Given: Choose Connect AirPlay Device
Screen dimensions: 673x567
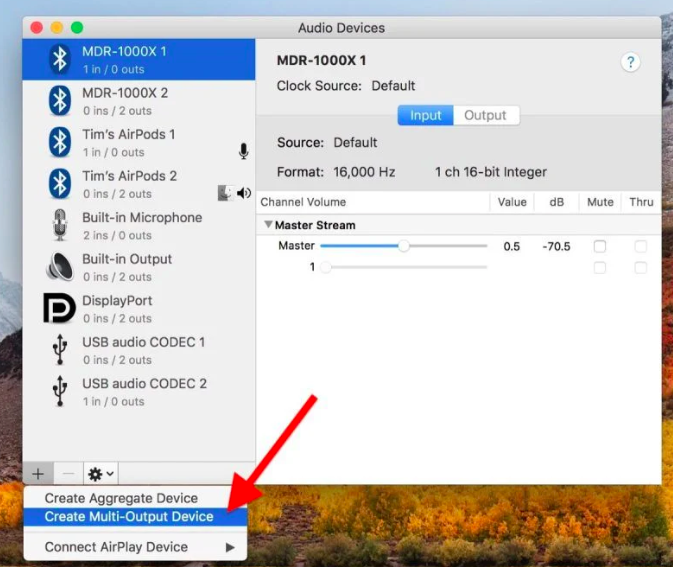Looking at the screenshot, I should (x=135, y=547).
